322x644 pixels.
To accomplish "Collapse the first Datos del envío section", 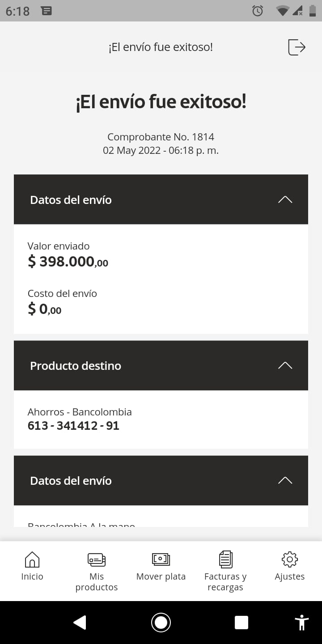I will 285,199.
